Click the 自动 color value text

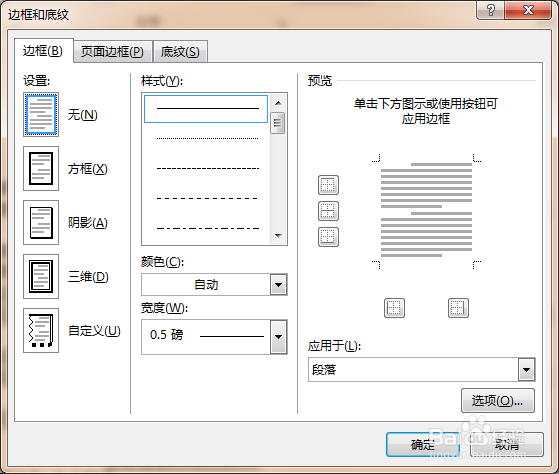(206, 285)
